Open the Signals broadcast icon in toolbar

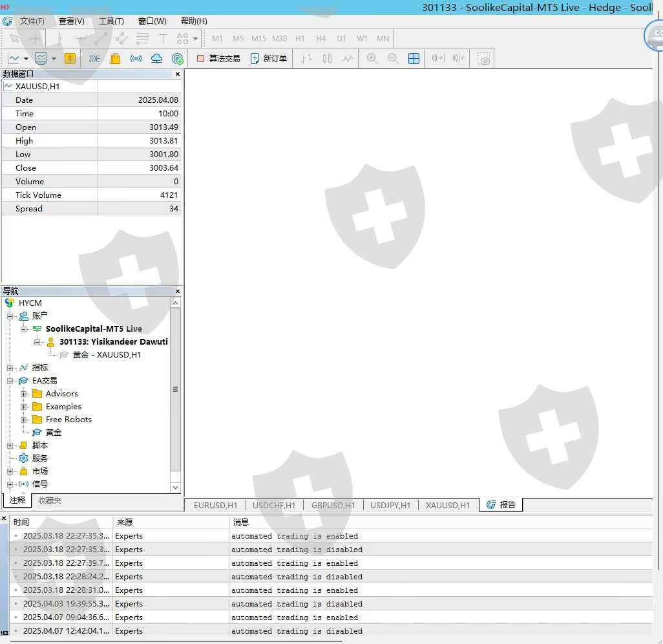click(136, 59)
